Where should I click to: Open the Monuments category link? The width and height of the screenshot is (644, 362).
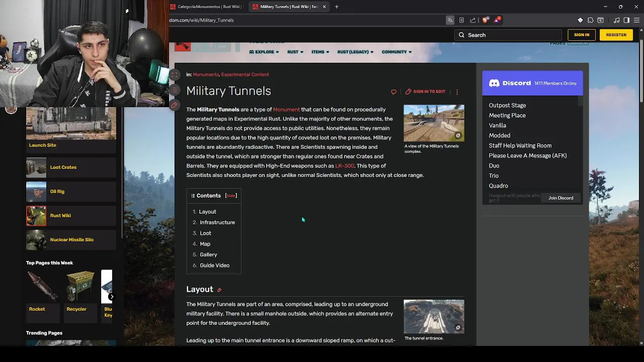tap(206, 74)
